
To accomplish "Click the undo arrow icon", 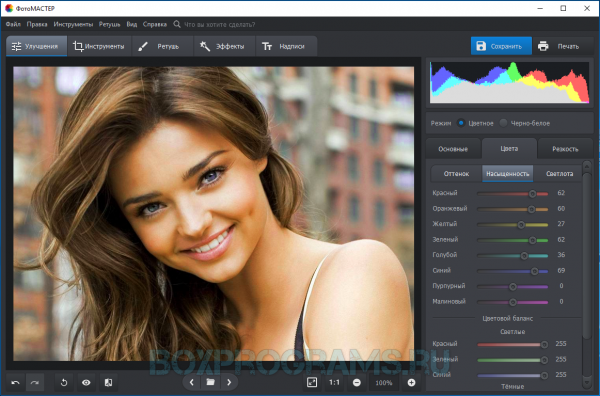I will click(15, 382).
